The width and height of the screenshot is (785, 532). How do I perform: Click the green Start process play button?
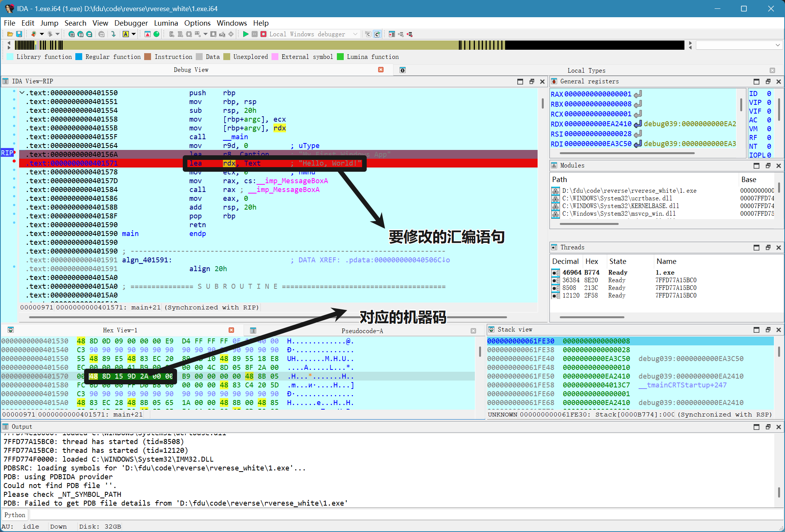pyautogui.click(x=245, y=34)
